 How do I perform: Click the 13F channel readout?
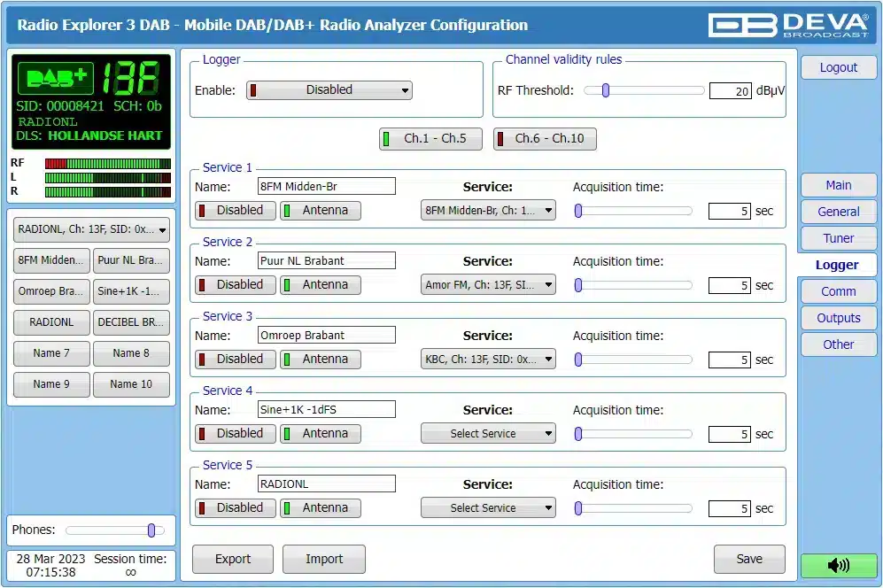pos(132,78)
